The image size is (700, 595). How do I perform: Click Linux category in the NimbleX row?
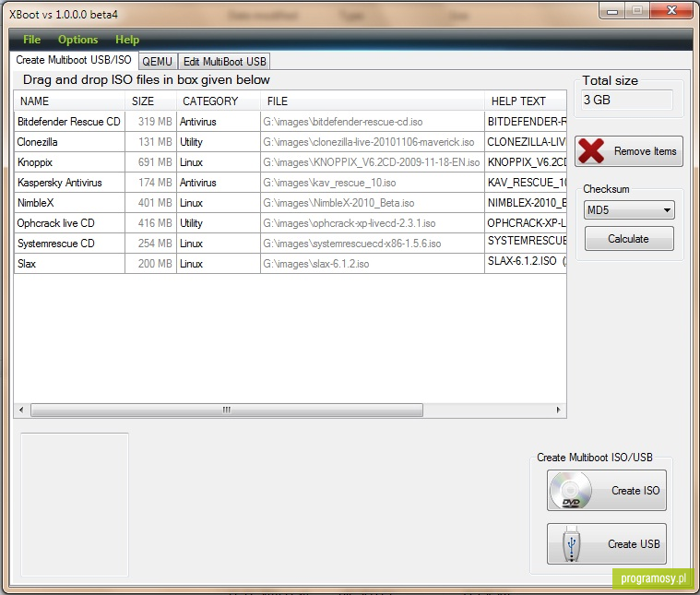(x=219, y=203)
